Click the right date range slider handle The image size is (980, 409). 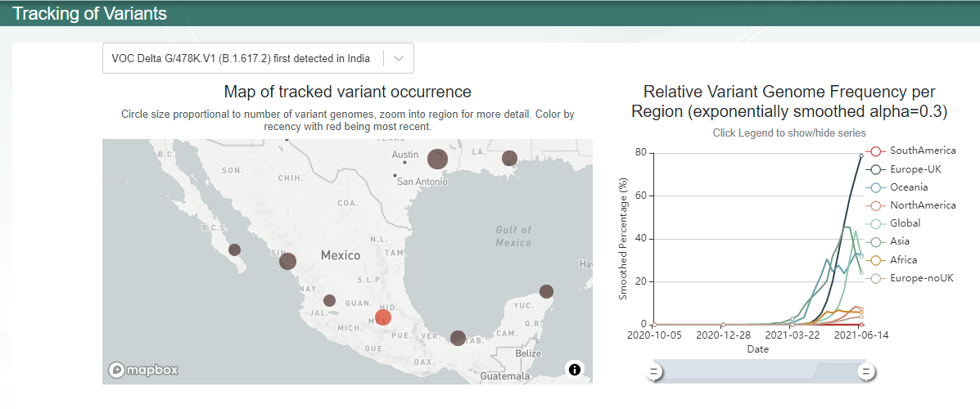(866, 372)
